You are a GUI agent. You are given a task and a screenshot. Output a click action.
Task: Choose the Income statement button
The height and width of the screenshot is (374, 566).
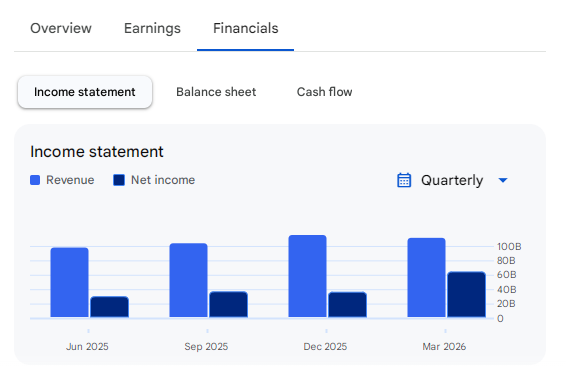click(x=85, y=92)
